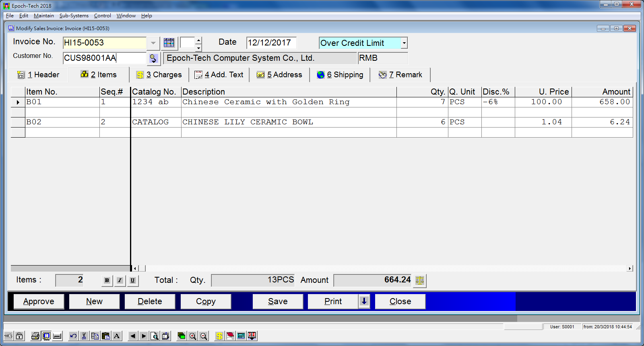Click the Date field 12/12/2017
Viewport: 644px width, 346px height.
271,43
